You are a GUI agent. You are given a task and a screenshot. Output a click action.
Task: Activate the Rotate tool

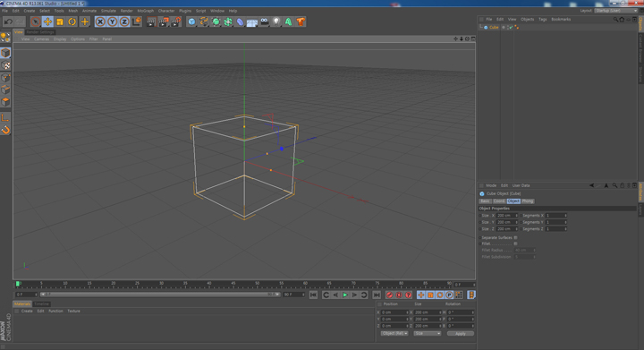point(72,21)
